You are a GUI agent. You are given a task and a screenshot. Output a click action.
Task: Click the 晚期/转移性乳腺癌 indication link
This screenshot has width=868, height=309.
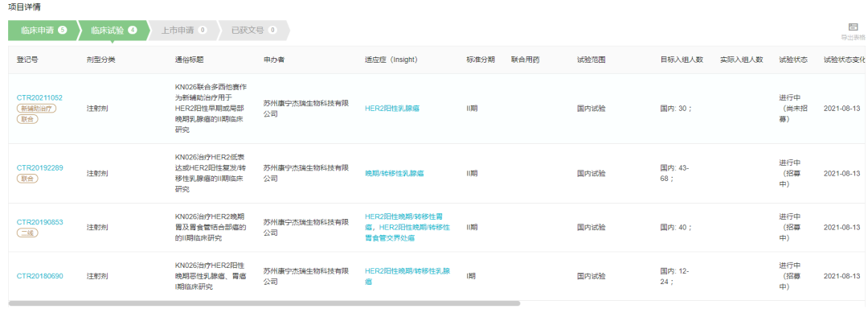(x=394, y=173)
